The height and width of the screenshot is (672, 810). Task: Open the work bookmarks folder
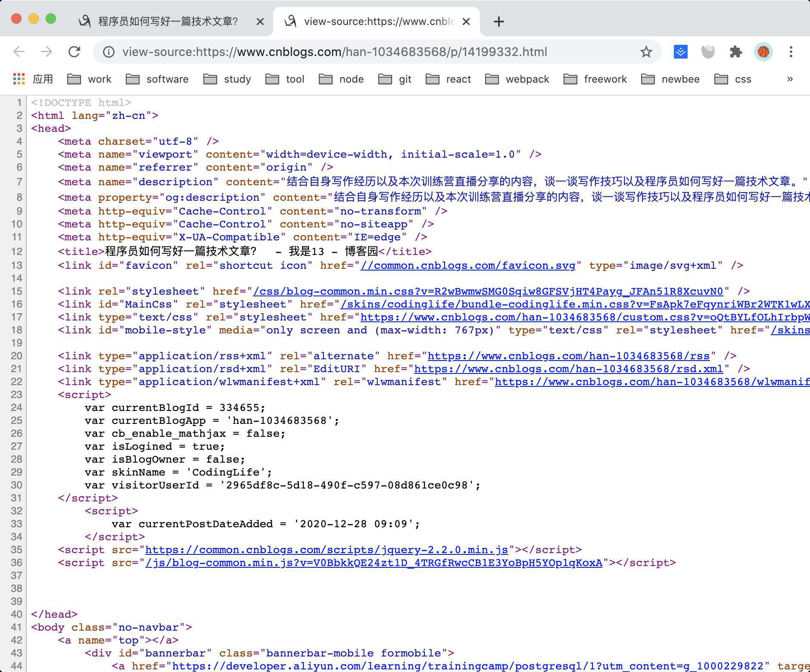pos(90,79)
